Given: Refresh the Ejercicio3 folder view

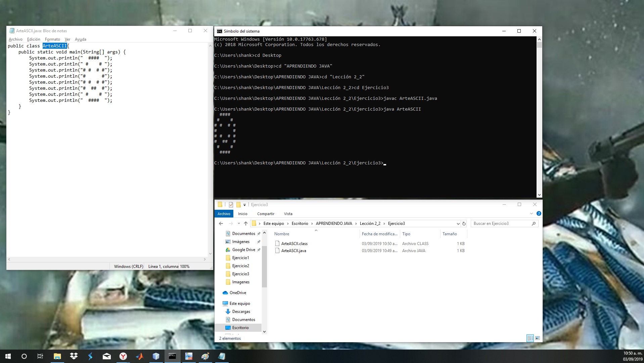Looking at the screenshot, I should (464, 224).
